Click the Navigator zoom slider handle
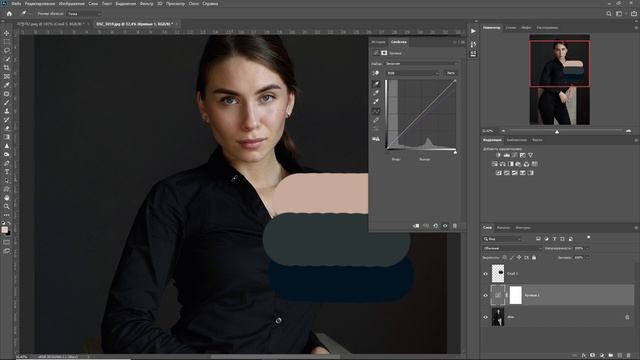This screenshot has width=640, height=360. point(557,132)
